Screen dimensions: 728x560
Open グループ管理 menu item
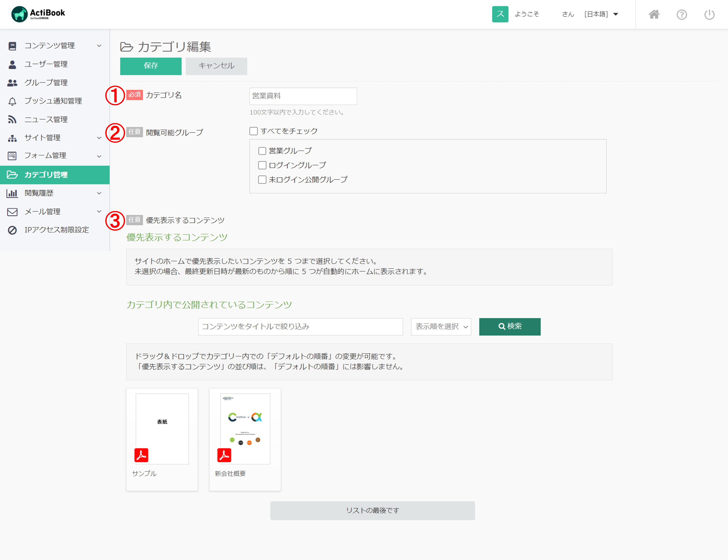[x=55, y=83]
